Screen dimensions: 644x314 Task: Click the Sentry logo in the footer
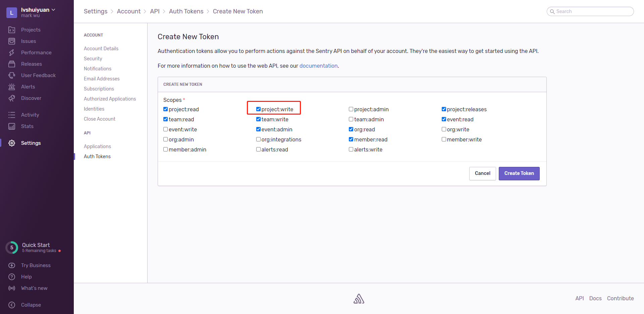(x=359, y=298)
